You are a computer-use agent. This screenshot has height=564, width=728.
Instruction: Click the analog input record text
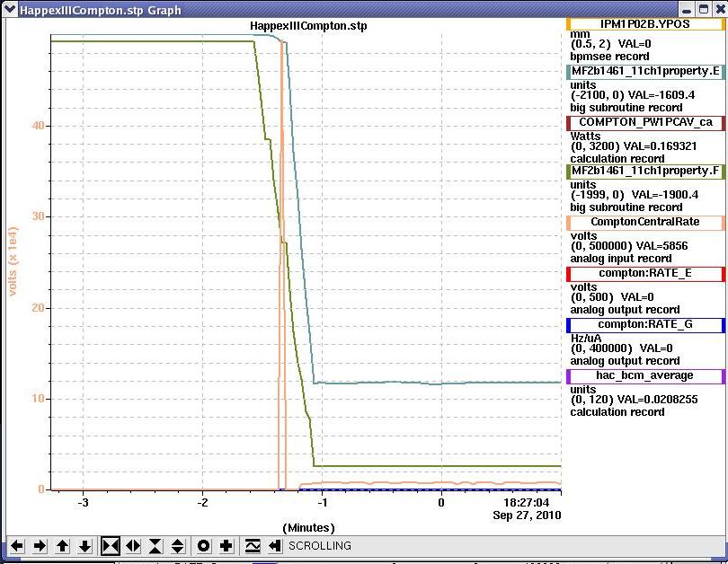click(x=621, y=259)
